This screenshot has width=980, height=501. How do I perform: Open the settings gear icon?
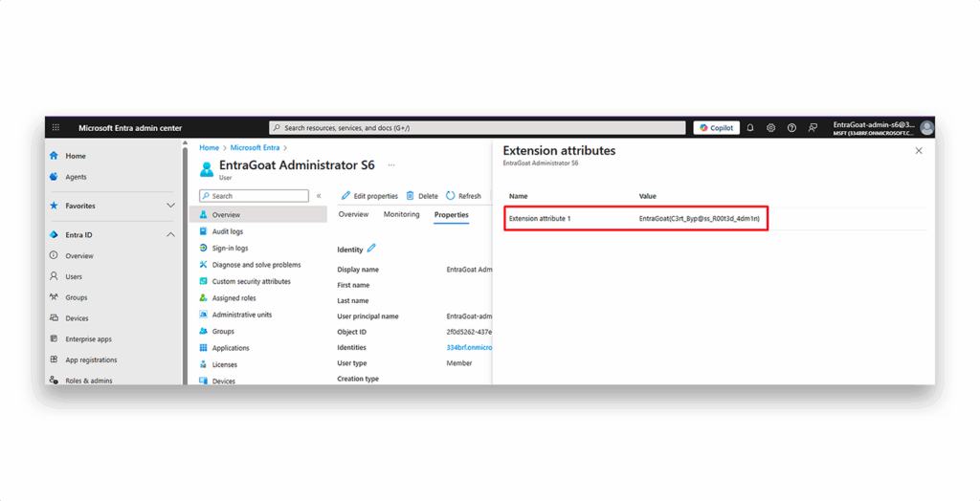point(770,127)
